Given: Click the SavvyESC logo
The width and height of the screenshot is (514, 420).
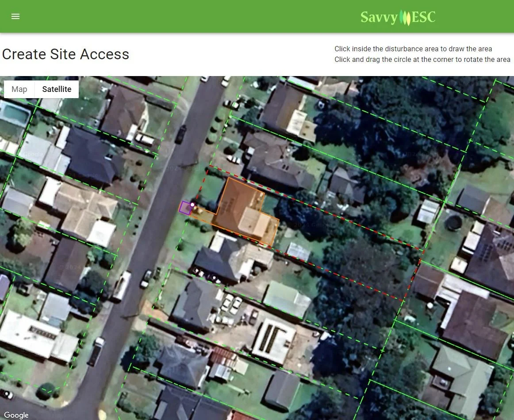Looking at the screenshot, I should click(398, 17).
